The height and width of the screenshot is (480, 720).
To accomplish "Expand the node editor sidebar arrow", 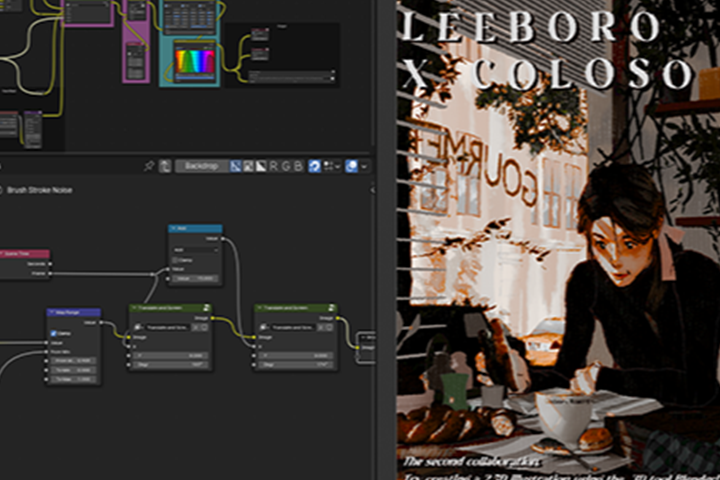I will (372, 190).
